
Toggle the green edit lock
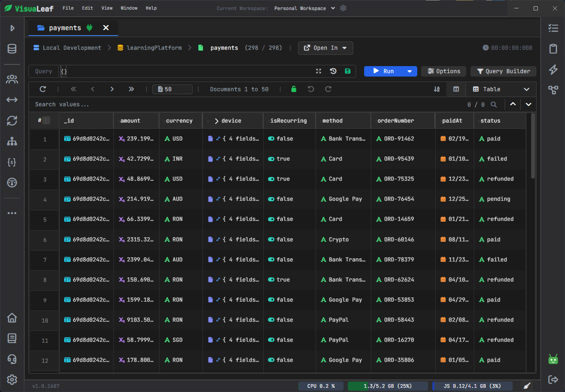294,89
